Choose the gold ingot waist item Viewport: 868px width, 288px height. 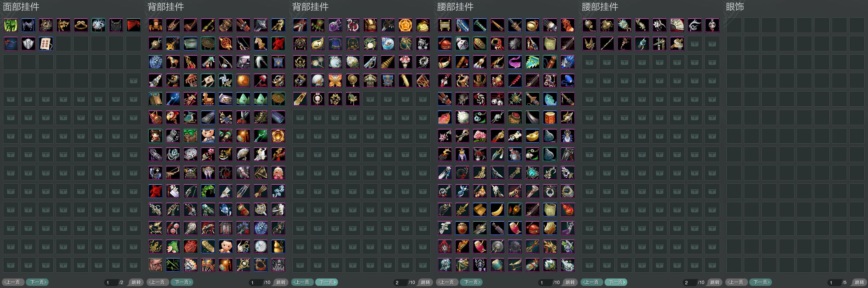tap(532, 136)
